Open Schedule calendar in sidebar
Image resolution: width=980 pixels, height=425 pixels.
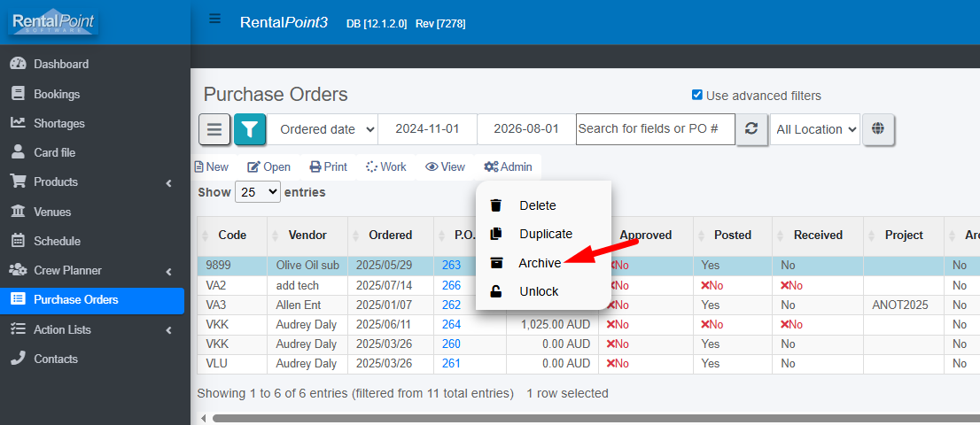57,241
